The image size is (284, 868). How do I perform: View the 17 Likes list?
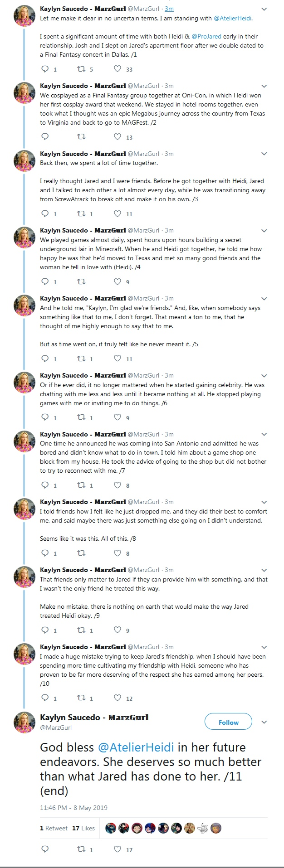point(83,828)
